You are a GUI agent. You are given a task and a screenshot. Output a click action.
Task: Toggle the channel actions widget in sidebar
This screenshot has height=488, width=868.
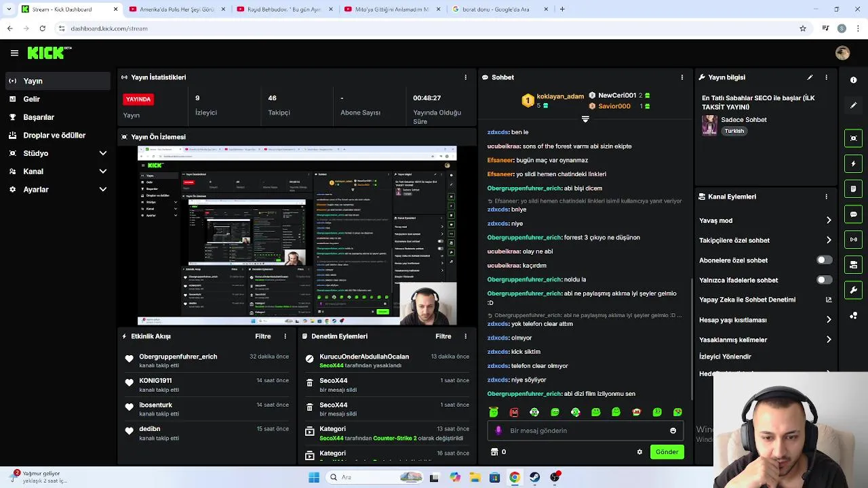853,264
